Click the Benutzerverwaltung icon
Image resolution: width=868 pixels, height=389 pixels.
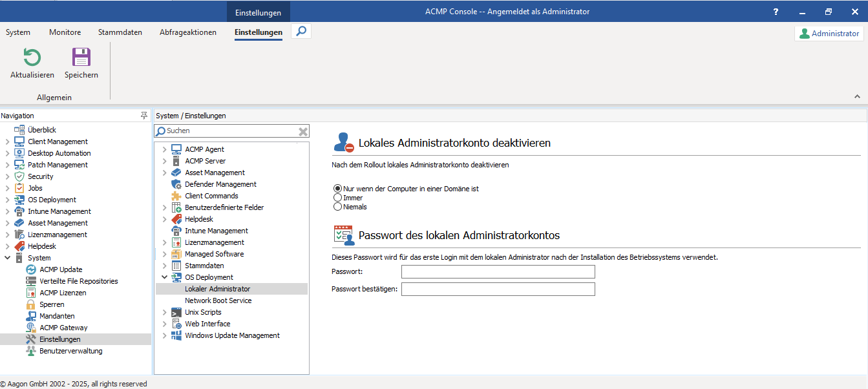coord(32,350)
